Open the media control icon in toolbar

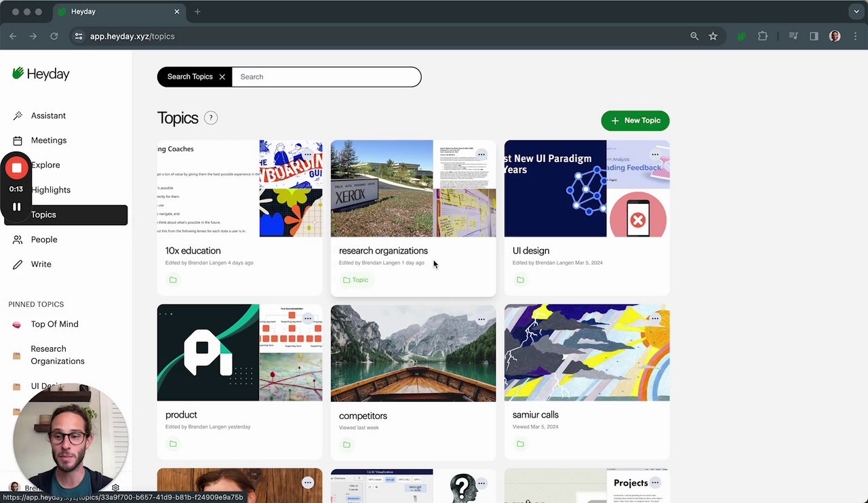793,37
